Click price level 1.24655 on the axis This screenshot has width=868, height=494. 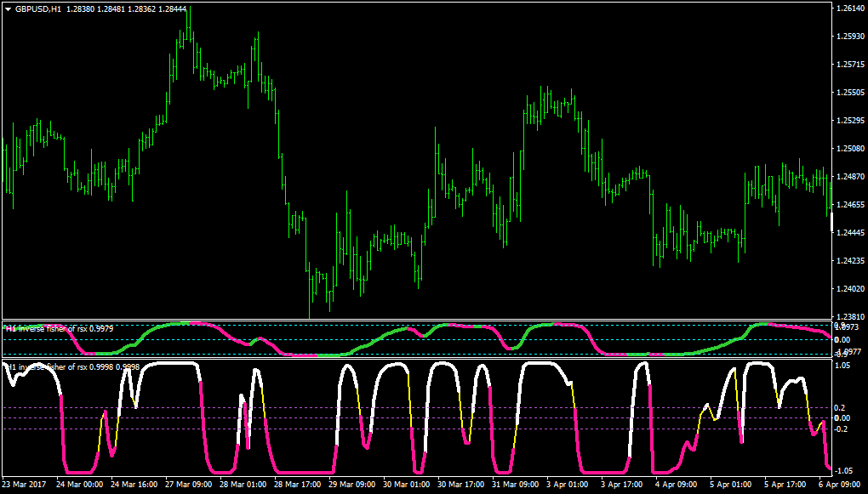point(850,205)
